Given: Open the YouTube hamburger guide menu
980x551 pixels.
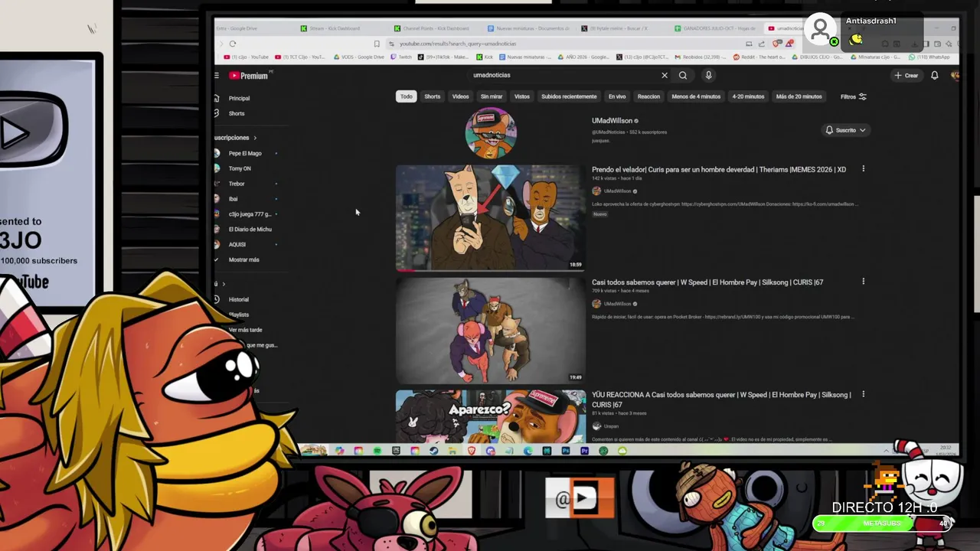Looking at the screenshot, I should pos(217,75).
